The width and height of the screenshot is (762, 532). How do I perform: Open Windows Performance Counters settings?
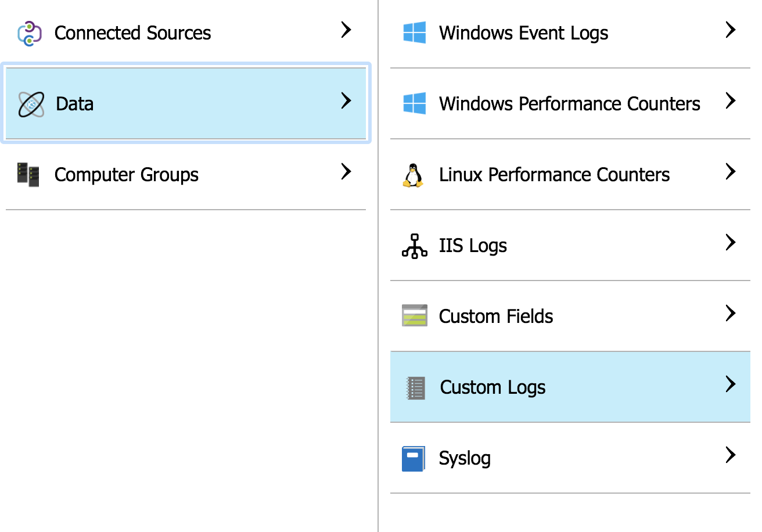[x=569, y=103]
